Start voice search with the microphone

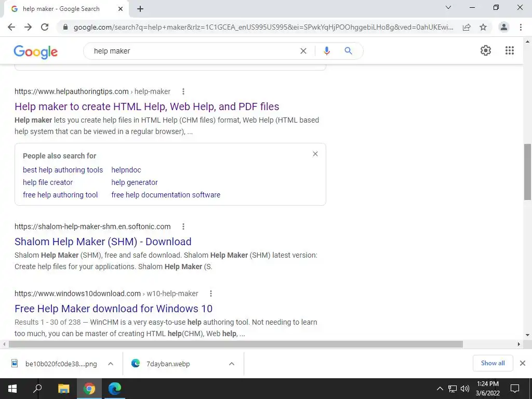pos(326,51)
